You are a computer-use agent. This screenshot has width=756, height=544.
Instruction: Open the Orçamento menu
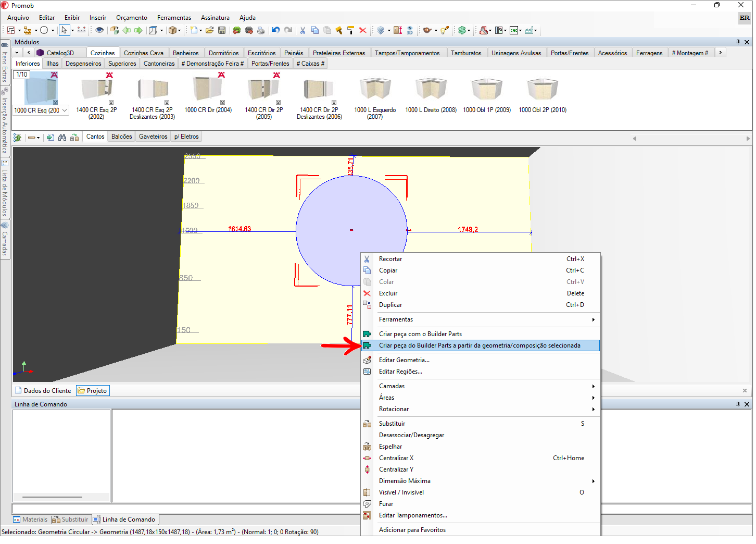point(131,18)
